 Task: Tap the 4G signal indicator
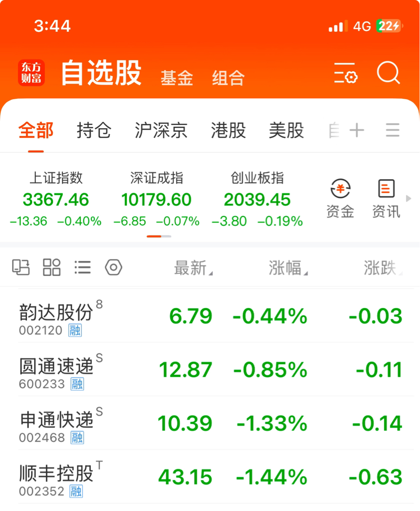(x=362, y=26)
